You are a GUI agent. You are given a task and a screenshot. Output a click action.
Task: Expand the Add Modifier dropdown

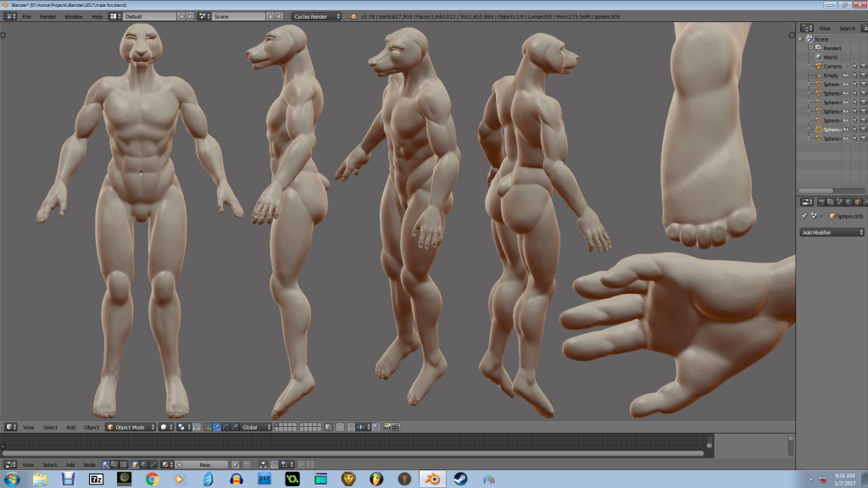[x=832, y=232]
